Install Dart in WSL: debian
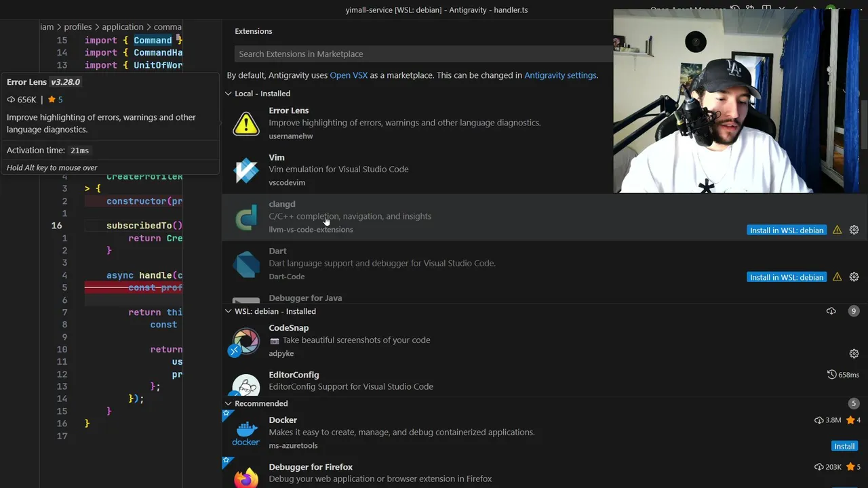868x488 pixels. pos(787,277)
